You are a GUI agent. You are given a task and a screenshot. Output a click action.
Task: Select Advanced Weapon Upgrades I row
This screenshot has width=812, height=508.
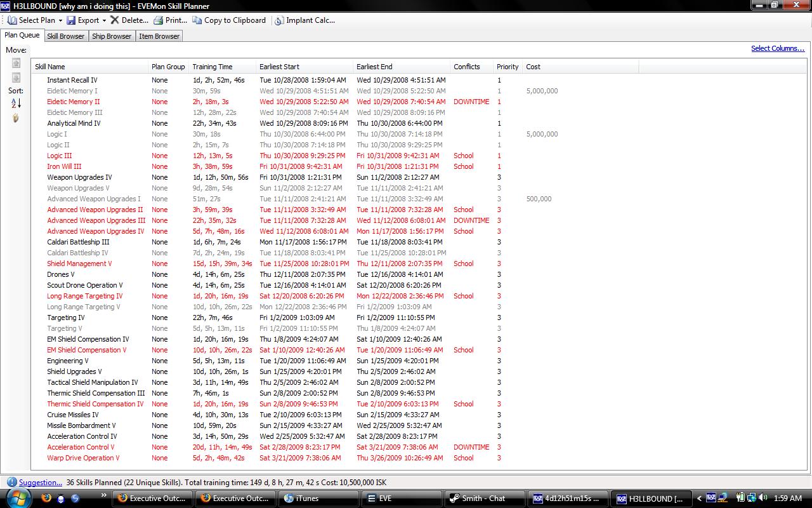click(336, 199)
